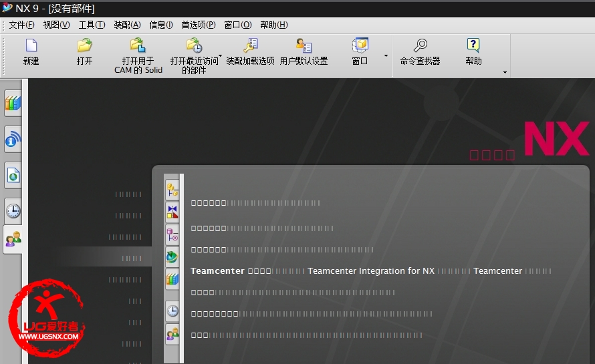Open the 文件(F) menu
This screenshot has height=364, width=595.
tap(21, 25)
